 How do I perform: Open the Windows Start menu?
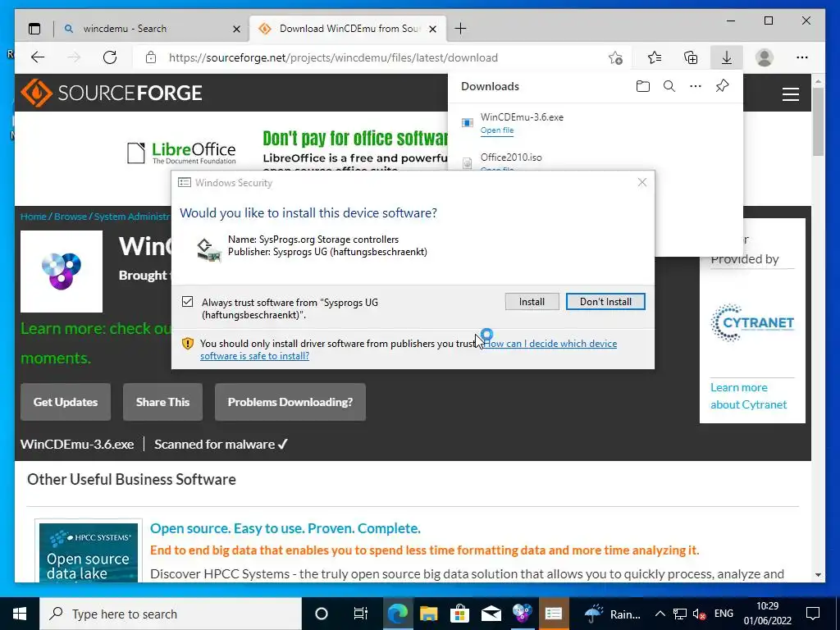click(20, 614)
